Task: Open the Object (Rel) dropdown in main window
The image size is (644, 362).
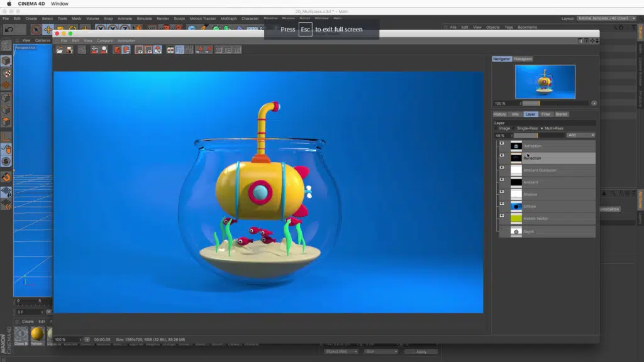Action: click(x=341, y=352)
